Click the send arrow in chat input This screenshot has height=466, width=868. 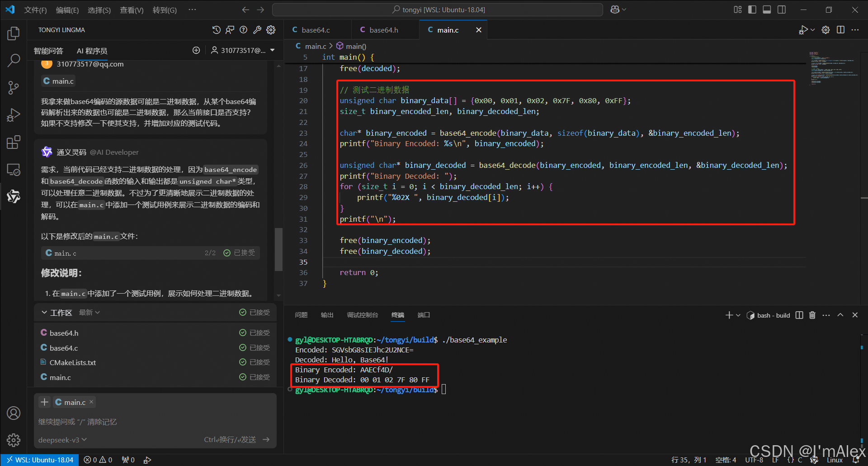click(x=266, y=439)
